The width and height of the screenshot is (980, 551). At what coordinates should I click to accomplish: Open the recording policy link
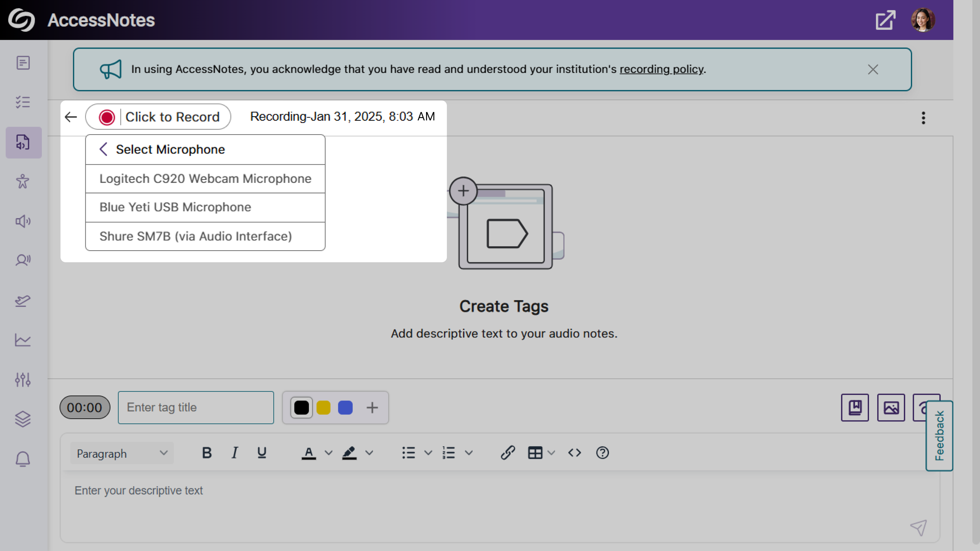(661, 69)
